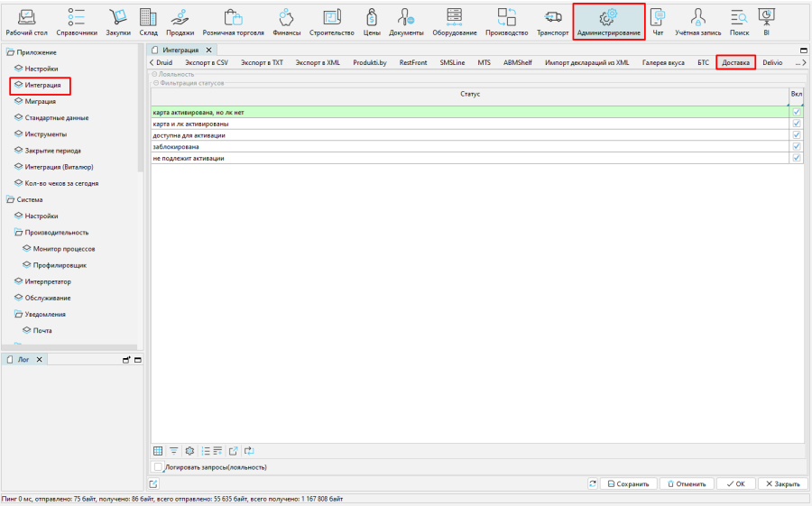Click the table settings gear icon

pyautogui.click(x=189, y=450)
